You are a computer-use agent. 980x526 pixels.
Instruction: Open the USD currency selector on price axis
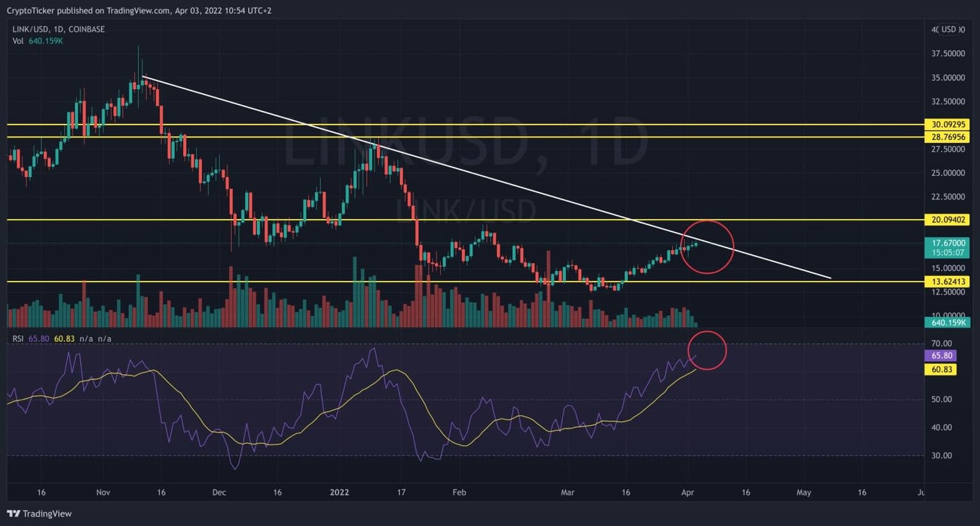coord(949,29)
